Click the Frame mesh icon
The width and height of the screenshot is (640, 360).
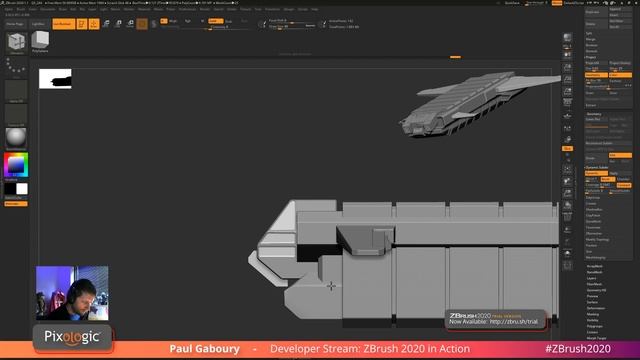[x=567, y=169]
